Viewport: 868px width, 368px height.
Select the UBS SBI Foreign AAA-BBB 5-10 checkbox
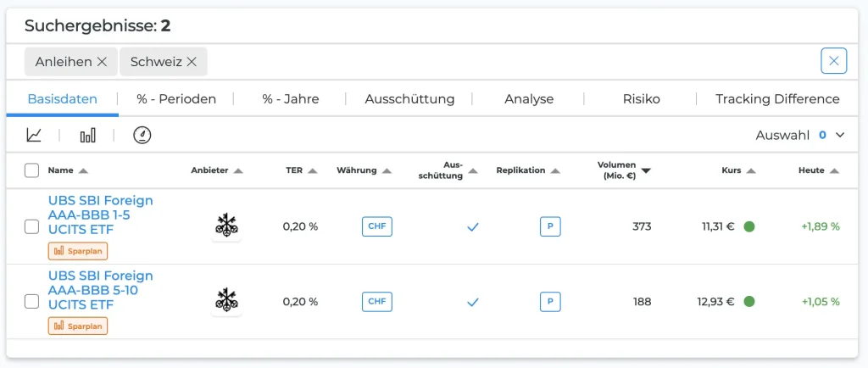pos(32,301)
